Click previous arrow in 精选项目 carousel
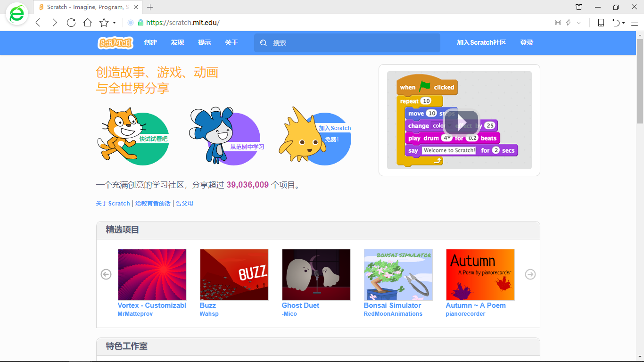This screenshot has width=644, height=362. coord(106,274)
